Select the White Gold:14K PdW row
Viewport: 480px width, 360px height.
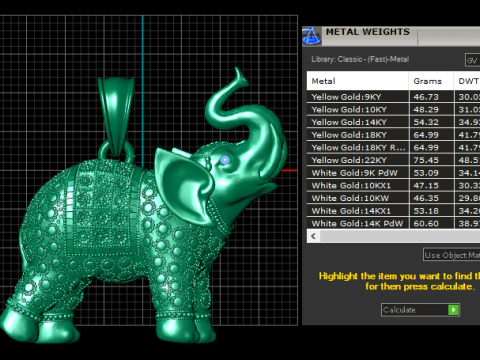[x=393, y=223]
